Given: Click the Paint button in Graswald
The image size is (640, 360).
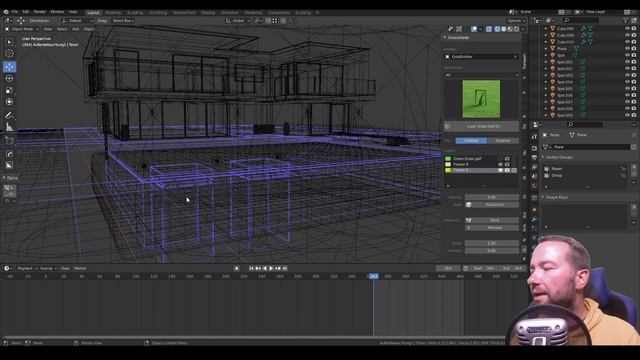Looking at the screenshot, I should pyautogui.click(x=492, y=220).
